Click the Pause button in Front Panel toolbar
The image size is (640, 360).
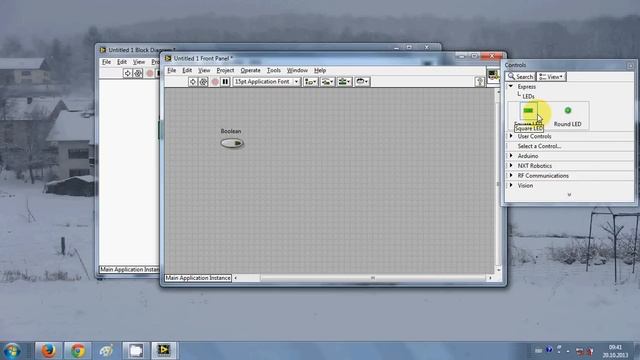pos(225,82)
